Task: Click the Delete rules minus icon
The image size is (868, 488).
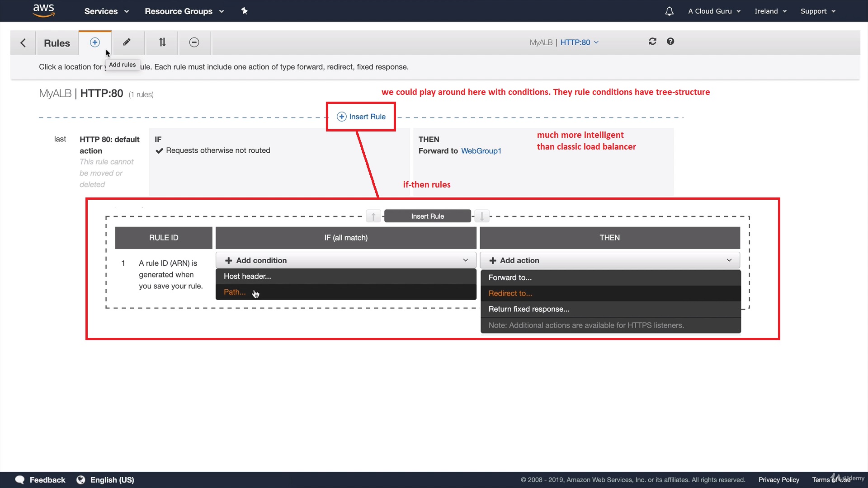Action: point(194,42)
